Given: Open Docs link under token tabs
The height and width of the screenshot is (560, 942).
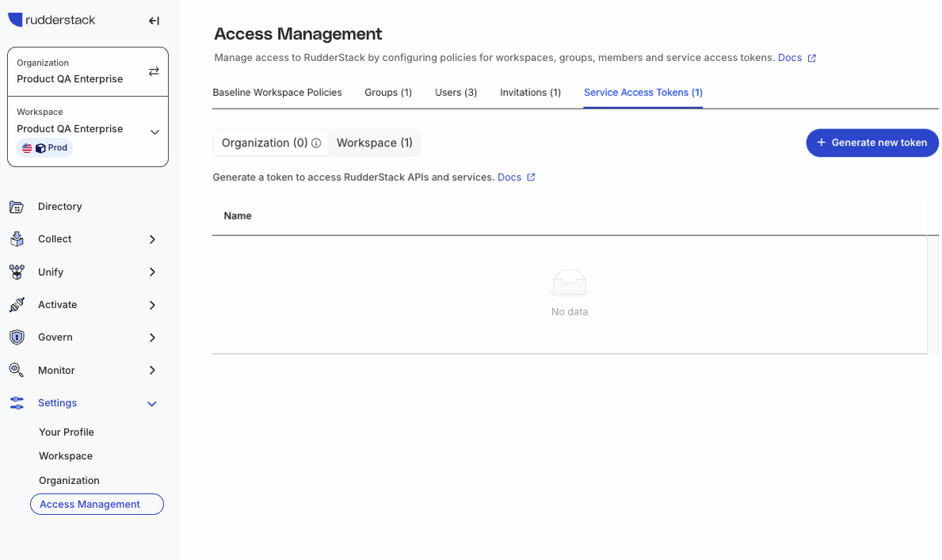Looking at the screenshot, I should [509, 177].
